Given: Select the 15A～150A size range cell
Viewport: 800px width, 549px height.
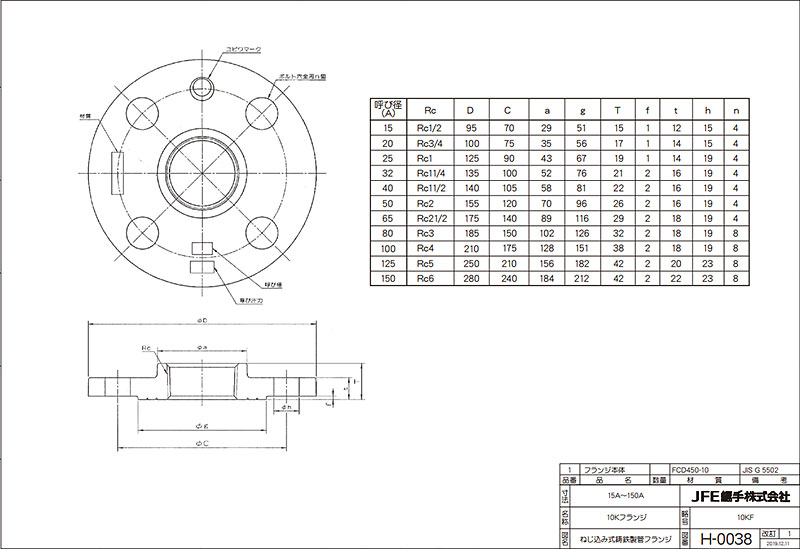Looking at the screenshot, I should click(x=626, y=495).
